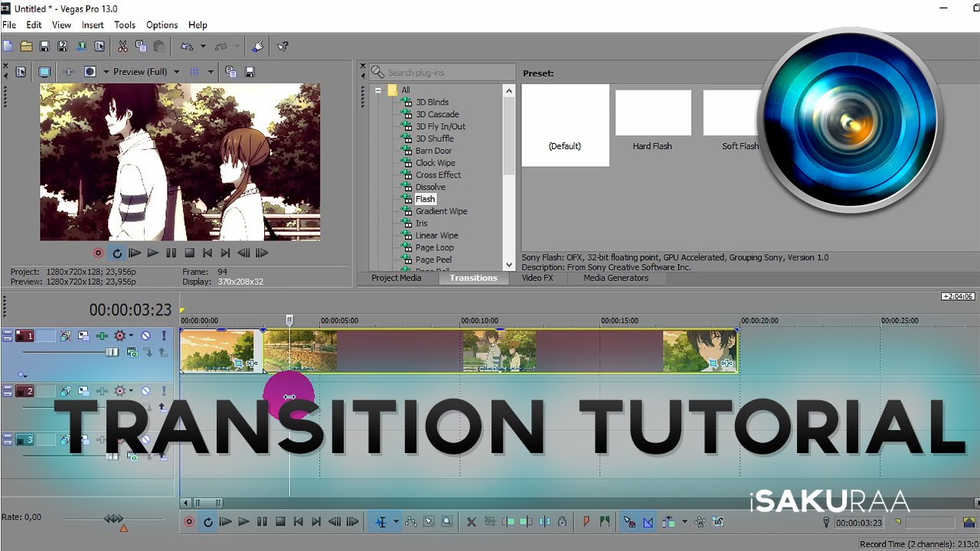Toggle split screen view in preview
This screenshot has width=980, height=551.
click(x=90, y=72)
